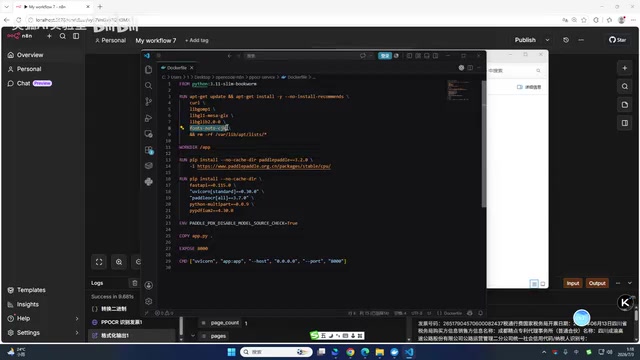Click the Publish button

tap(525, 40)
